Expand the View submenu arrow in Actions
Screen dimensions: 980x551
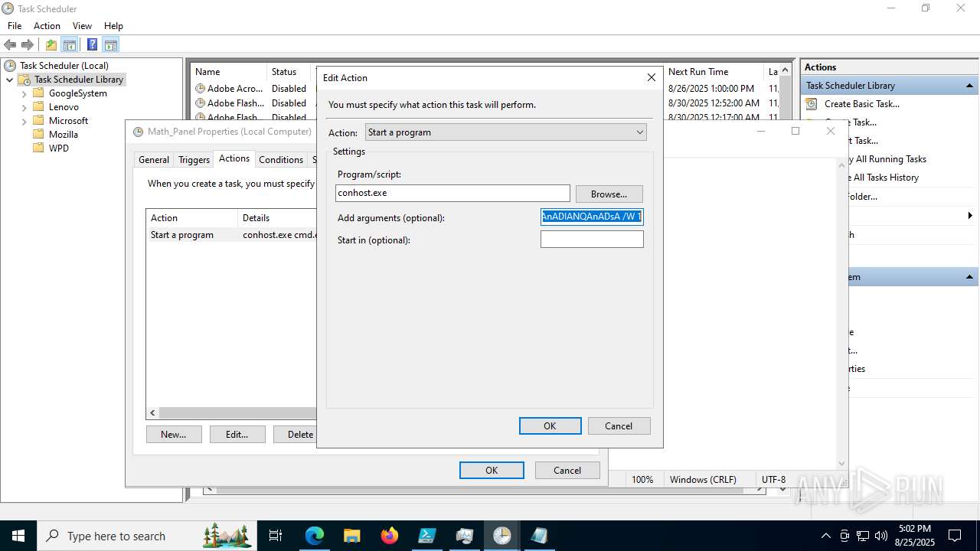pyautogui.click(x=971, y=217)
